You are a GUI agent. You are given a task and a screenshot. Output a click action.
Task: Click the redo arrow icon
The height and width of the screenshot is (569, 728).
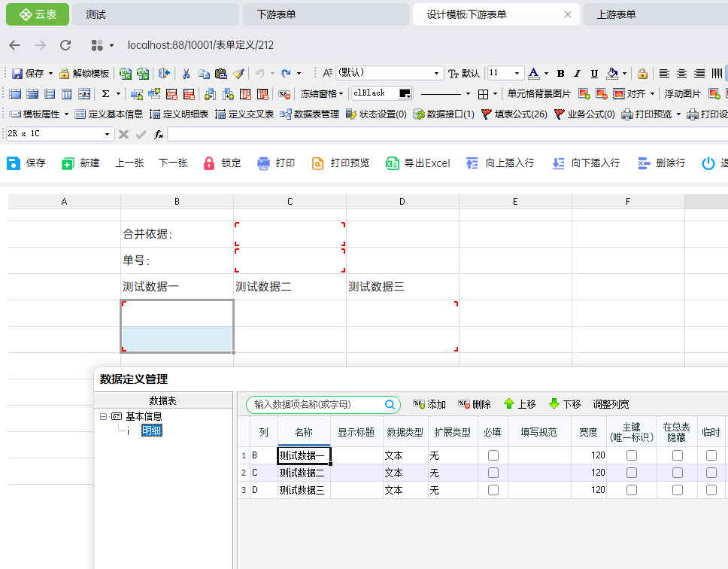[286, 73]
